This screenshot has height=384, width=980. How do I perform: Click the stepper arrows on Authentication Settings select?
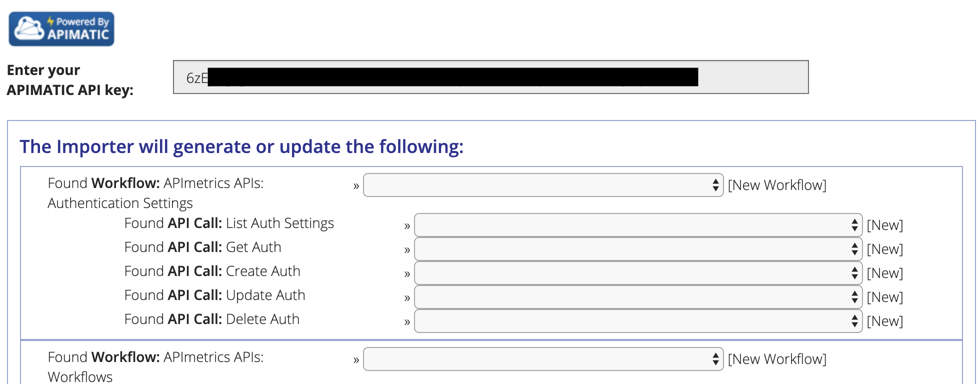click(x=715, y=185)
